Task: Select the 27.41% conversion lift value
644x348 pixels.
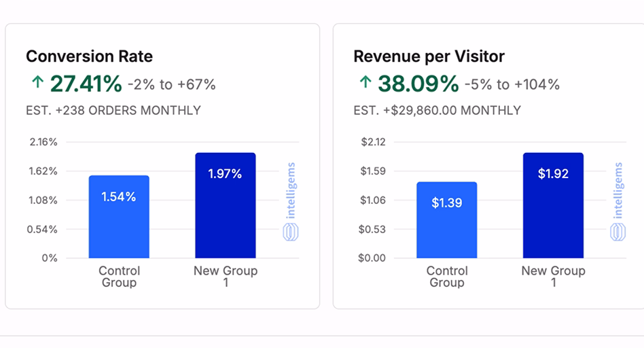Action: tap(86, 84)
